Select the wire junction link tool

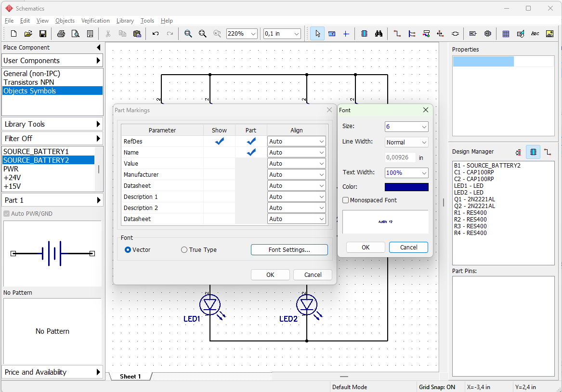[455, 34]
